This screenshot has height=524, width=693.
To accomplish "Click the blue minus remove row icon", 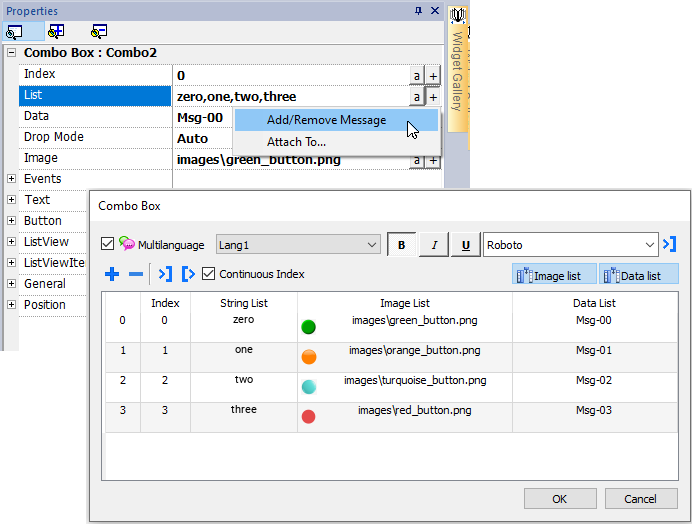I will pos(136,274).
